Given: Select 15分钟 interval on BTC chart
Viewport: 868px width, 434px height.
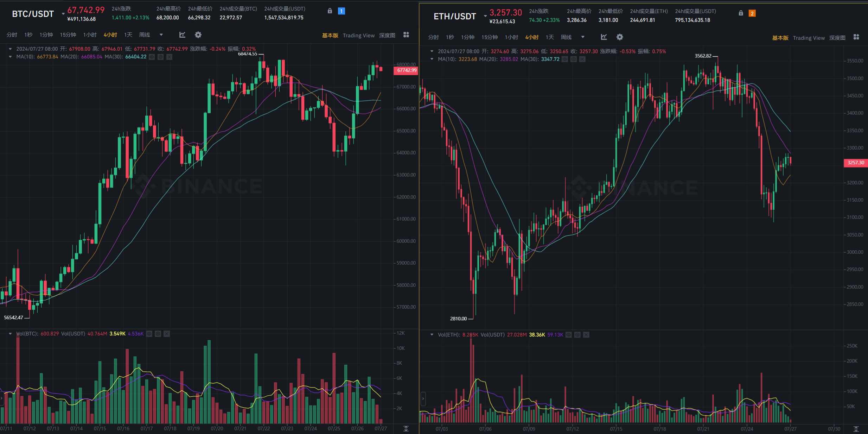Looking at the screenshot, I should coord(68,35).
